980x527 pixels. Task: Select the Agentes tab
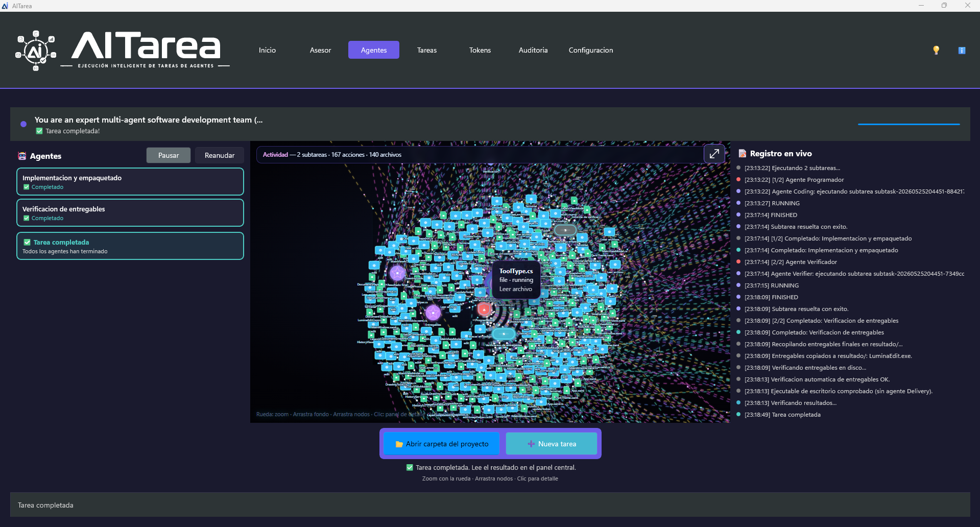[x=374, y=50]
